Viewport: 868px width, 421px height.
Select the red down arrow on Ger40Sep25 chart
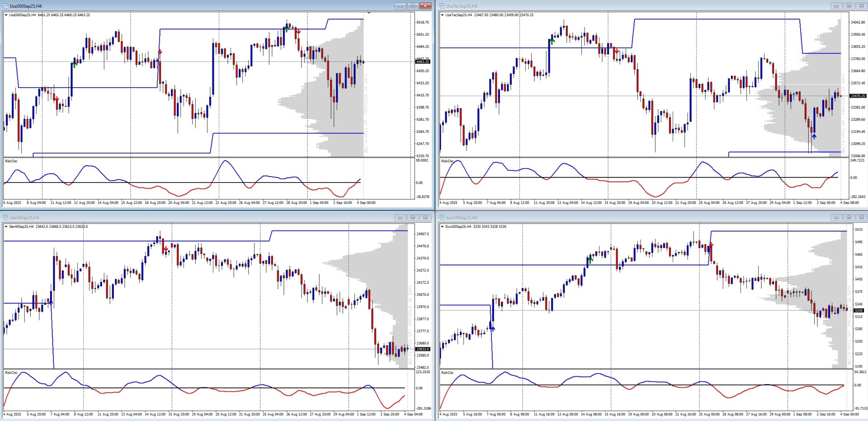point(166,249)
